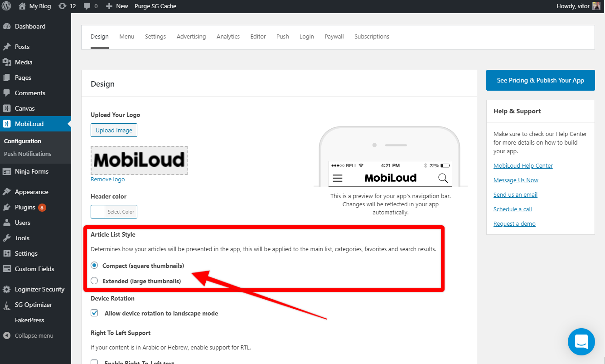Click the Remove logo link

click(108, 180)
